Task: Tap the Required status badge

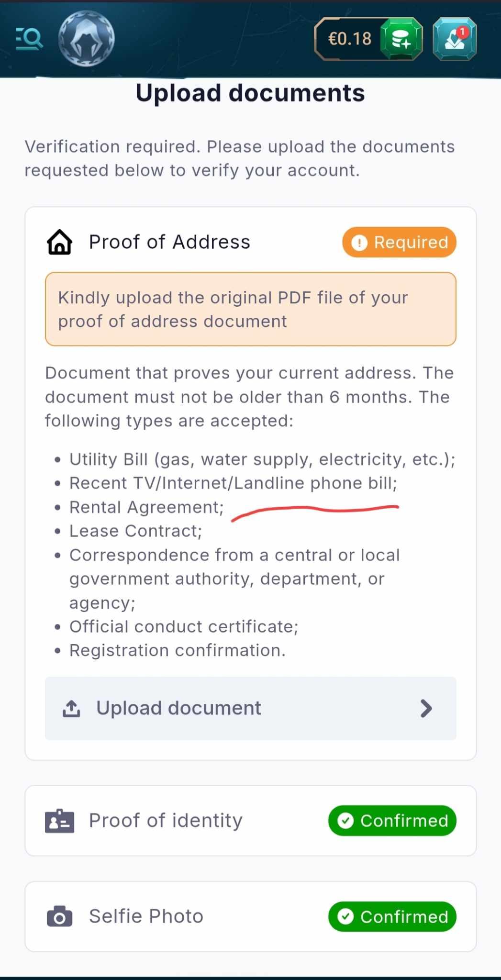Action: pyautogui.click(x=399, y=243)
